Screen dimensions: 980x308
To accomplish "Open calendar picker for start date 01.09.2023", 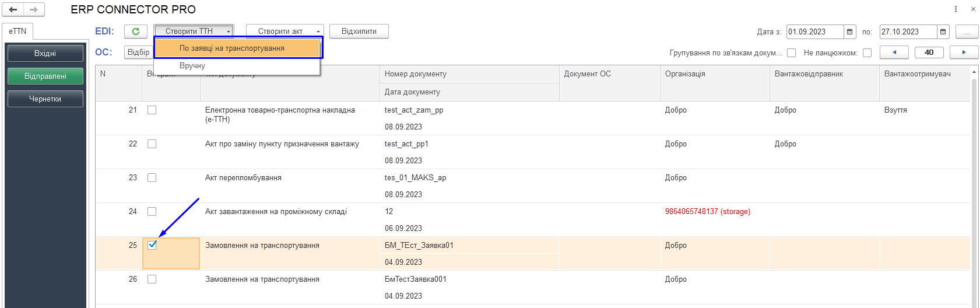I will click(850, 32).
